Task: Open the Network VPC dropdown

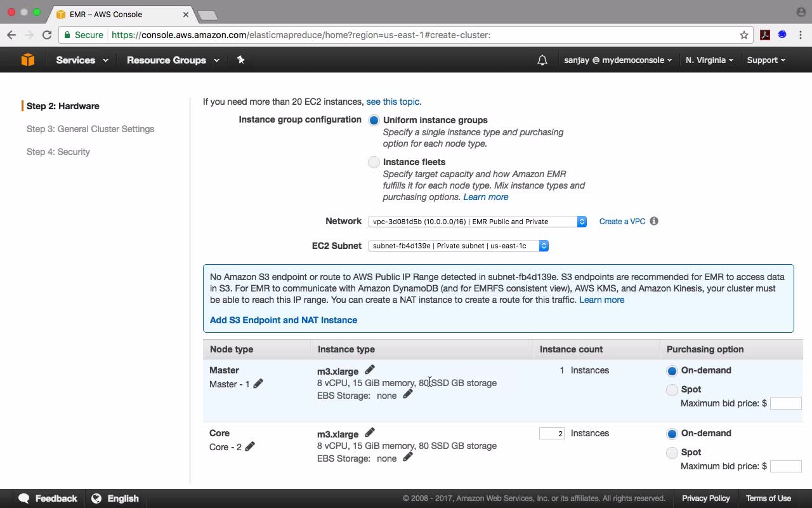Action: (477, 222)
